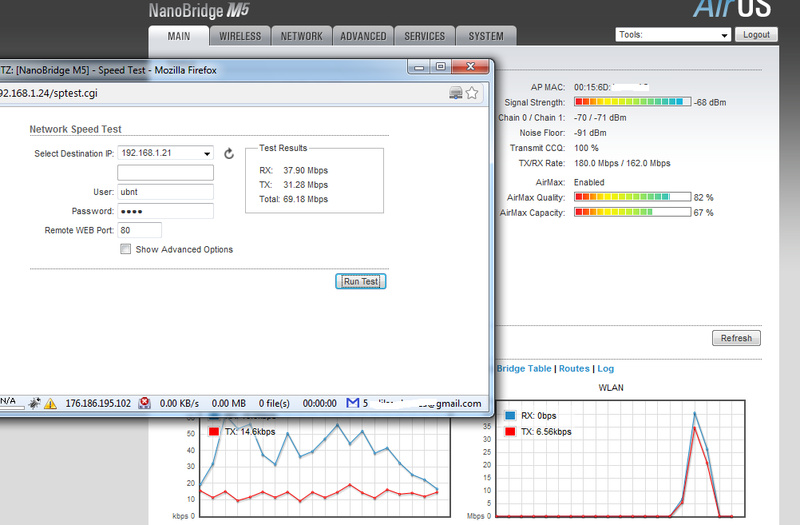Click the TX: 14.6kbps legend on left graph

(242, 432)
